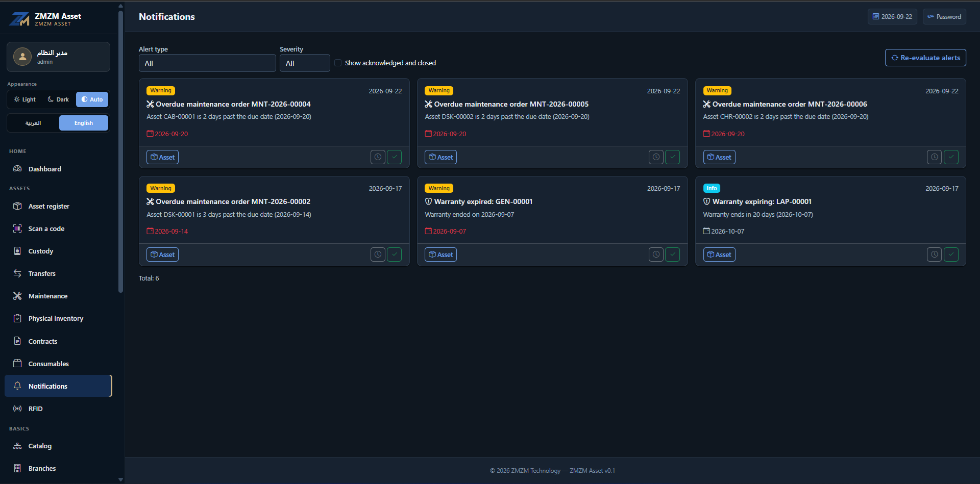Click the sidebar vertical scrollbar
The height and width of the screenshot is (484, 980).
[120, 152]
